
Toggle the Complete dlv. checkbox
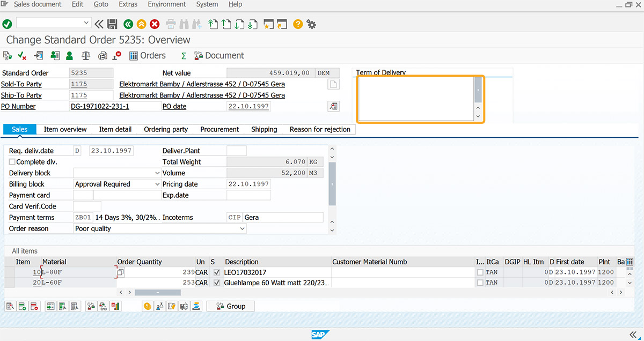click(x=12, y=162)
